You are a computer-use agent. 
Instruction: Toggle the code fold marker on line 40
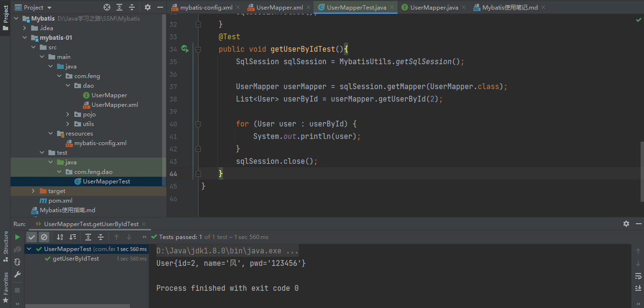tap(198, 124)
